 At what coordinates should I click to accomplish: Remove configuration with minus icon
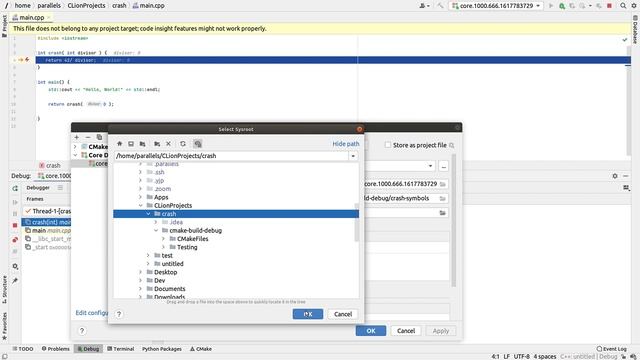(x=88, y=137)
